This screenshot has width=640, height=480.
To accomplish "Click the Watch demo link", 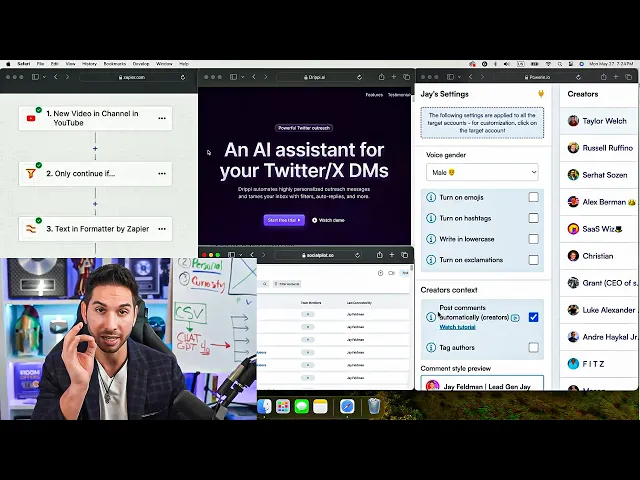I will tap(329, 220).
